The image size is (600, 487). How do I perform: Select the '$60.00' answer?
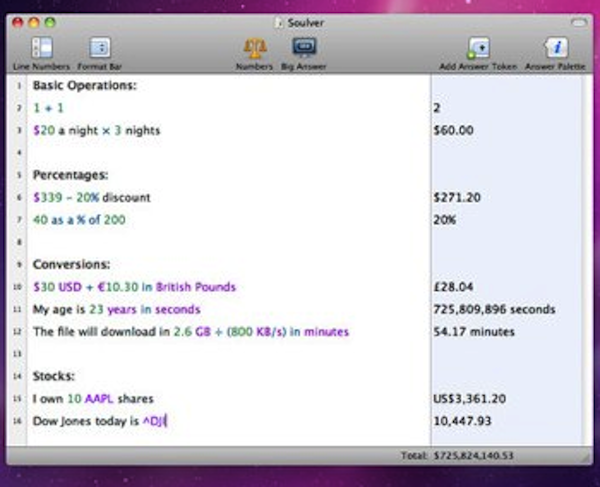pyautogui.click(x=453, y=130)
